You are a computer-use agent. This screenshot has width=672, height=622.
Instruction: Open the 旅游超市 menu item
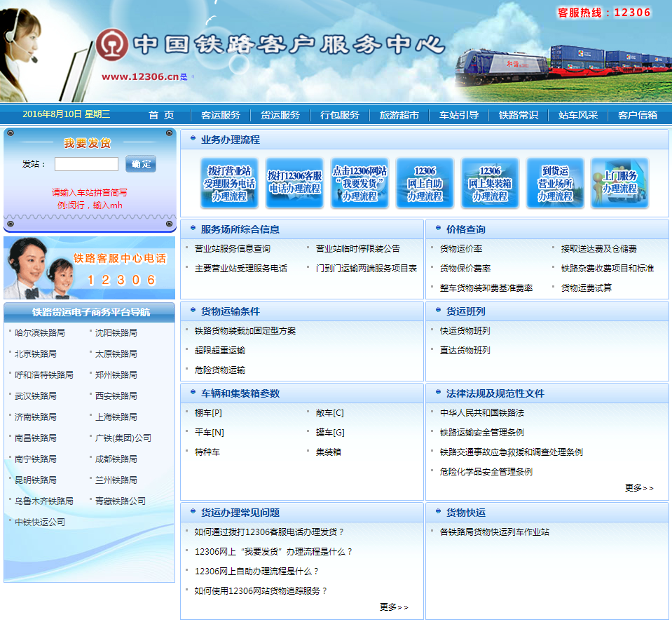[399, 115]
